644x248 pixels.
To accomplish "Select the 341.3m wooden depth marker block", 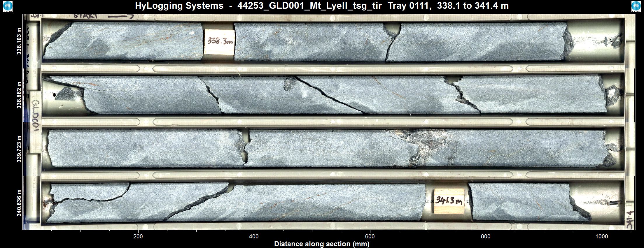I will pos(449,201).
